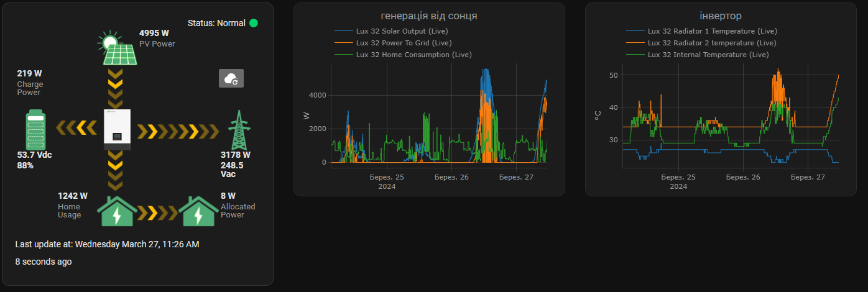Click the solar generation chart plot area
This screenshot has width=868, height=292.
pos(438,115)
